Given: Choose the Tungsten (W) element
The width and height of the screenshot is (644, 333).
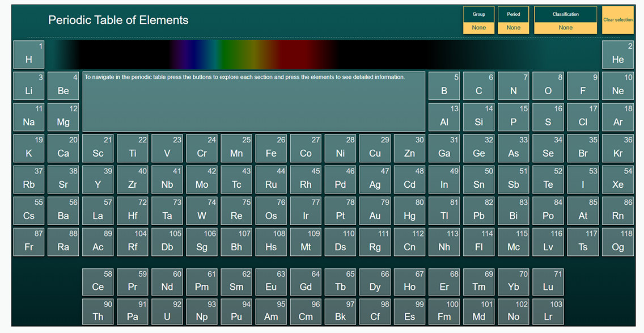Looking at the screenshot, I should (202, 211).
